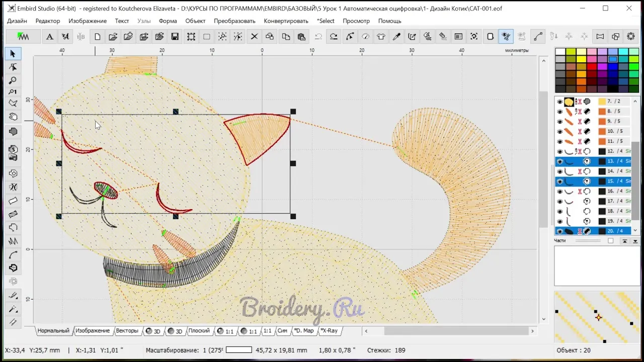
Task: Click the T-shirt fabric preview icon
Action: point(381,36)
